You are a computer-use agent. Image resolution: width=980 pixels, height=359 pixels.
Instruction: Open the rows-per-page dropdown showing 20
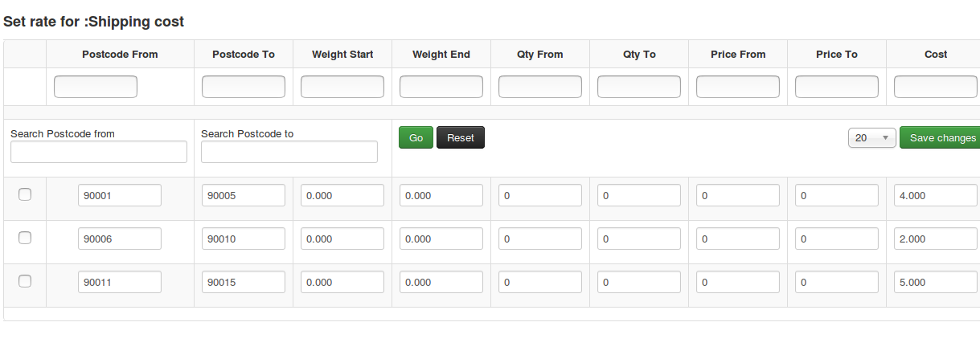[871, 138]
